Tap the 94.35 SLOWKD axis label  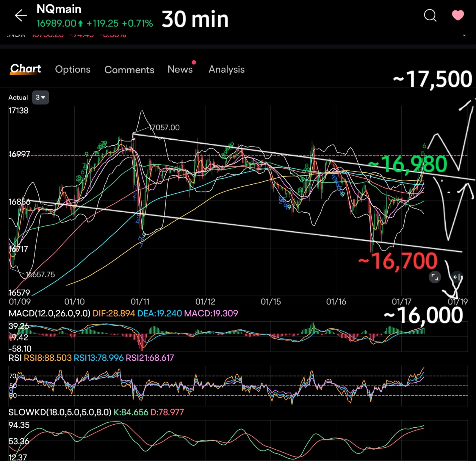click(x=19, y=425)
